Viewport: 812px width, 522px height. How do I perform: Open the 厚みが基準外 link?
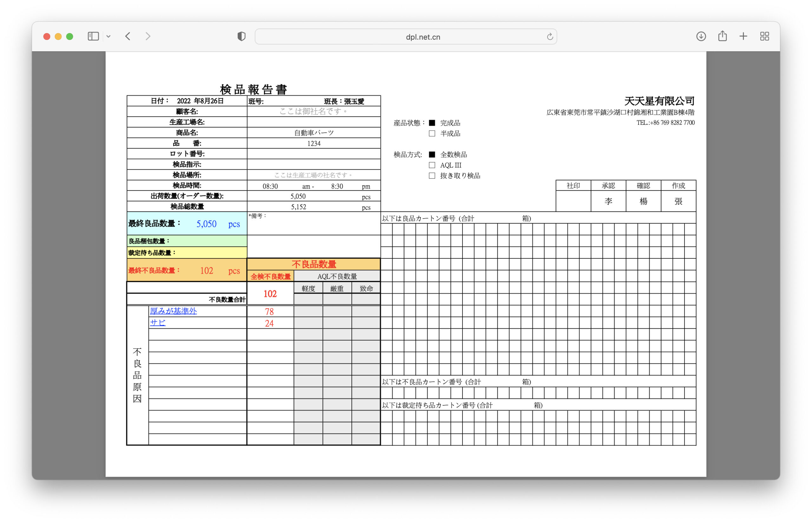click(x=173, y=311)
